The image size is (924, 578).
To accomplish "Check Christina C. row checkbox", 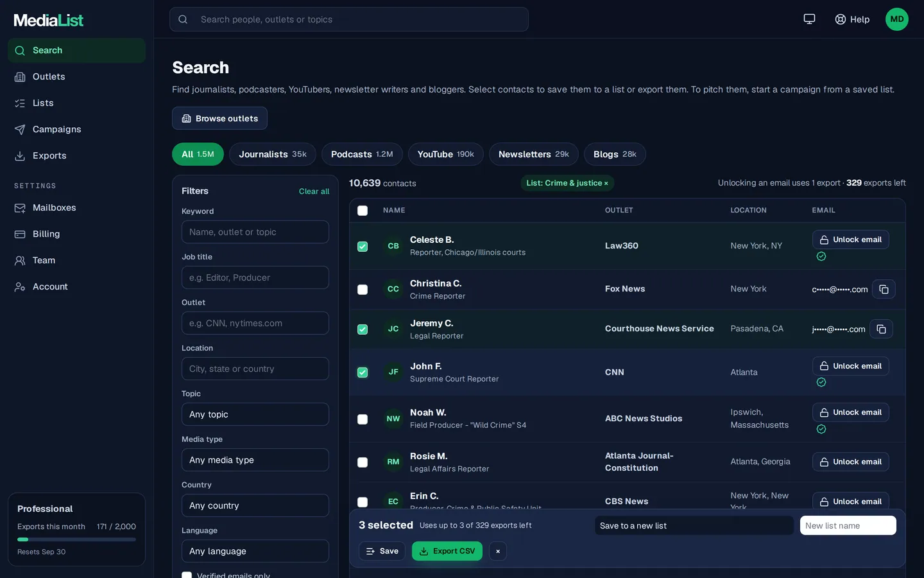I will (363, 290).
